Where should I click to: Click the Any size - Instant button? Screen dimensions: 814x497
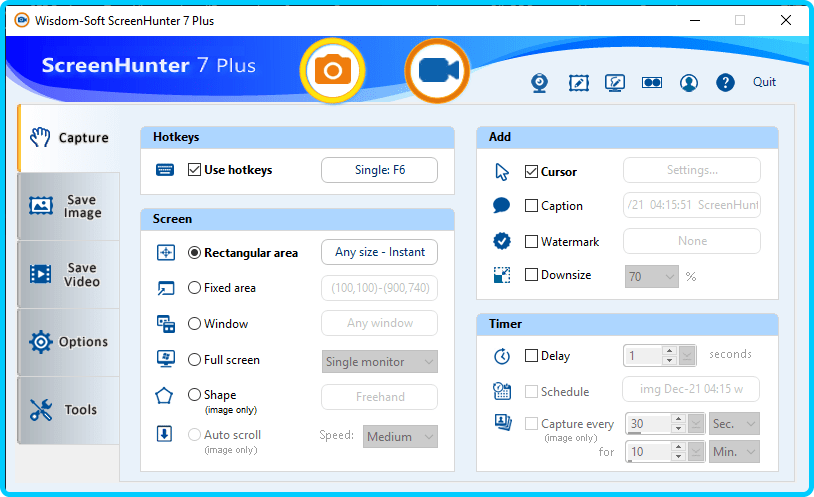point(379,252)
